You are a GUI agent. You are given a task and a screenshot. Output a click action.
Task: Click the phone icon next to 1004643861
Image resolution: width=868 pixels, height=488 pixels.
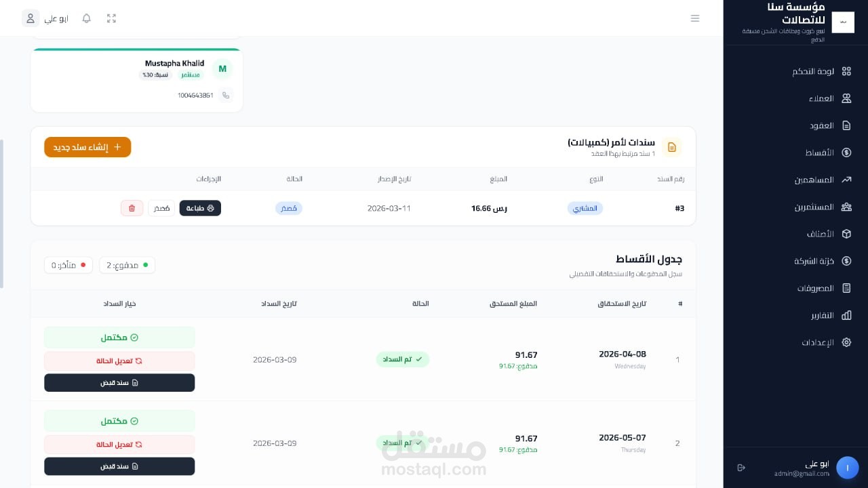tap(226, 96)
